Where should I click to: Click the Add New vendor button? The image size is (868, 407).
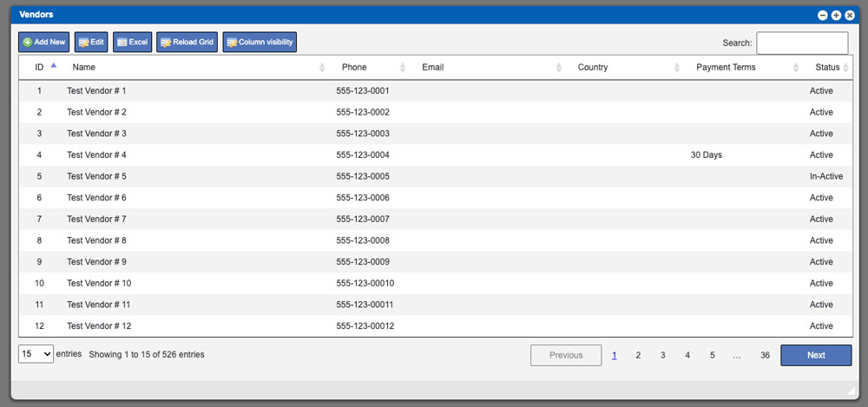43,42
